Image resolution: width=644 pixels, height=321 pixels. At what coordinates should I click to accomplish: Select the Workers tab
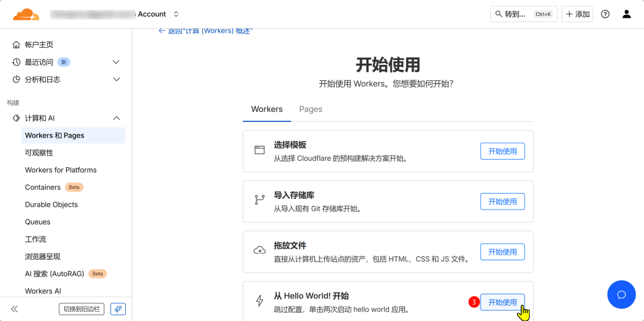pyautogui.click(x=267, y=110)
